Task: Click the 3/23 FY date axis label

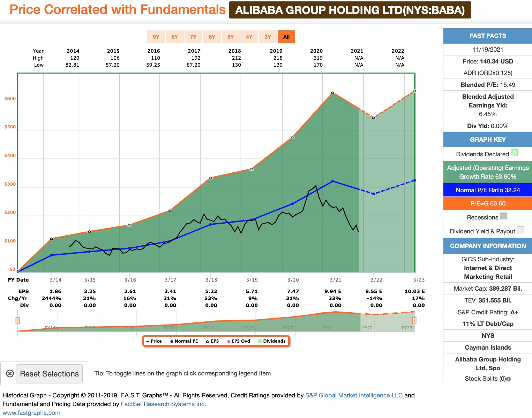Action: (x=419, y=280)
